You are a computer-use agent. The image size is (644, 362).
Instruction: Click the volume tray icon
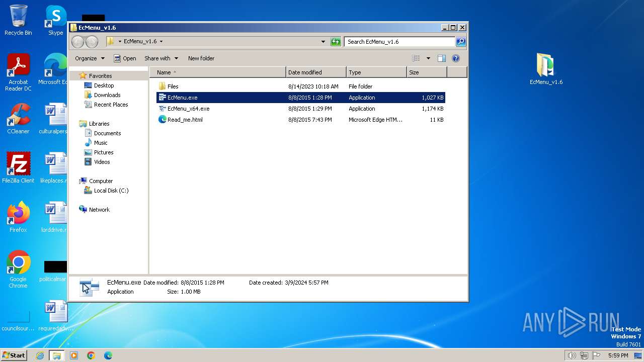pos(572,355)
